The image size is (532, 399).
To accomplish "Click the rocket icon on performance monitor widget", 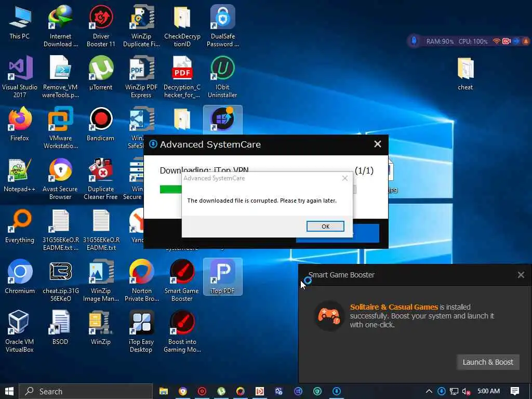I will pyautogui.click(x=414, y=41).
